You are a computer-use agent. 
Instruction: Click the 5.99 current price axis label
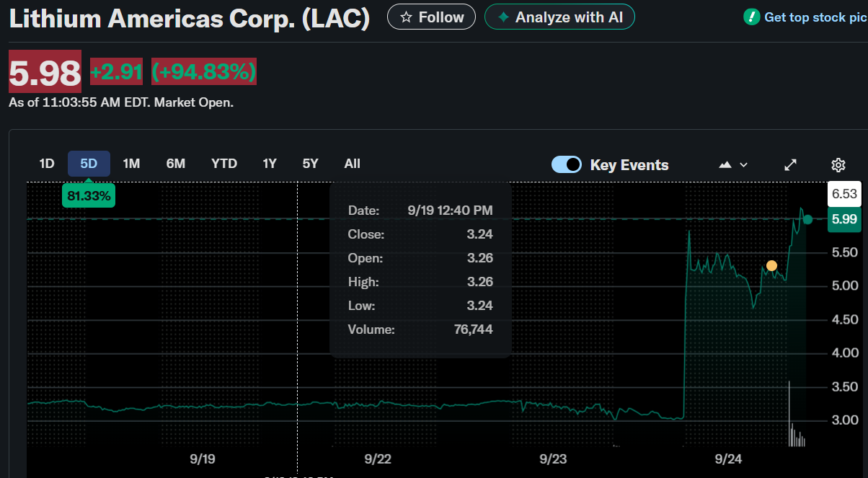point(844,220)
